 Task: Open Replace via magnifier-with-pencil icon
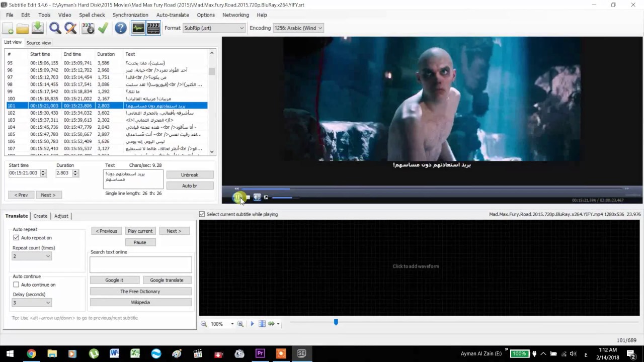(x=70, y=28)
